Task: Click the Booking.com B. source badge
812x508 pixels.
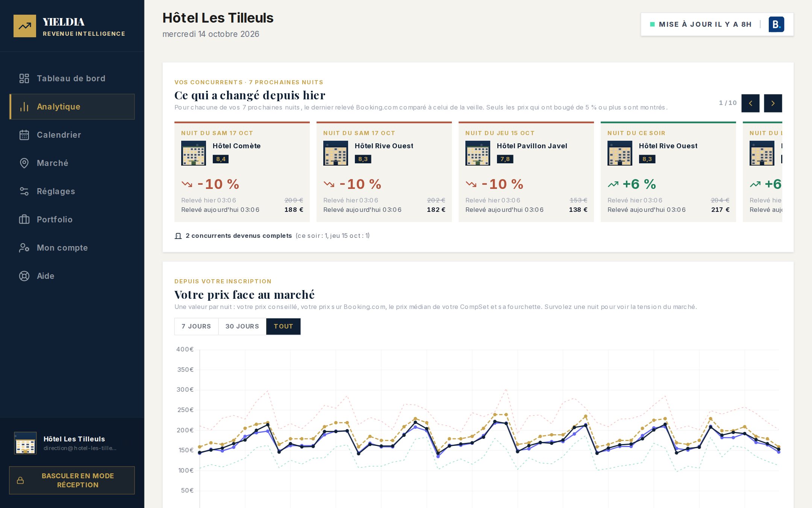Action: 776,24
